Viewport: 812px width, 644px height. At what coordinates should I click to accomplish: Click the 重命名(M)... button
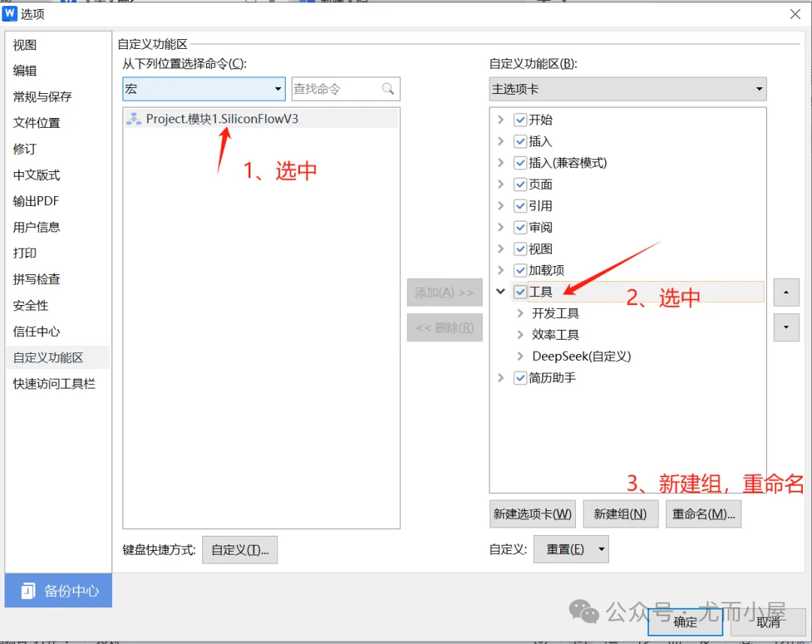703,514
